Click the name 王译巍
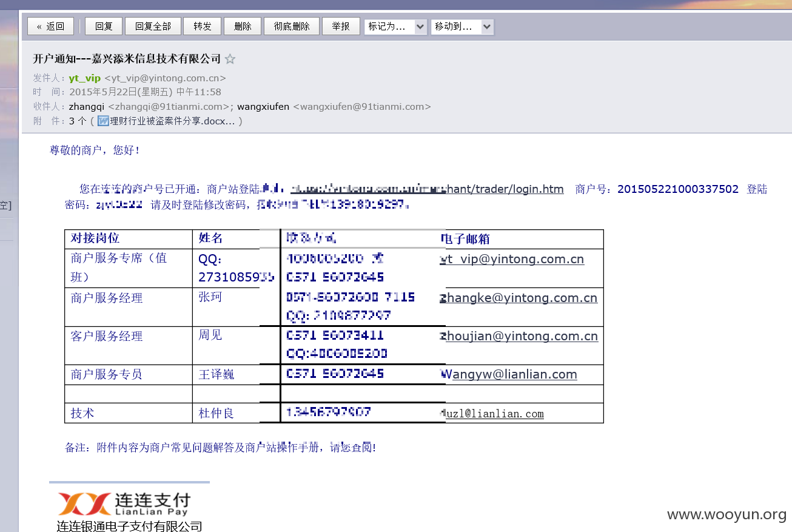792x532 pixels. [x=216, y=374]
